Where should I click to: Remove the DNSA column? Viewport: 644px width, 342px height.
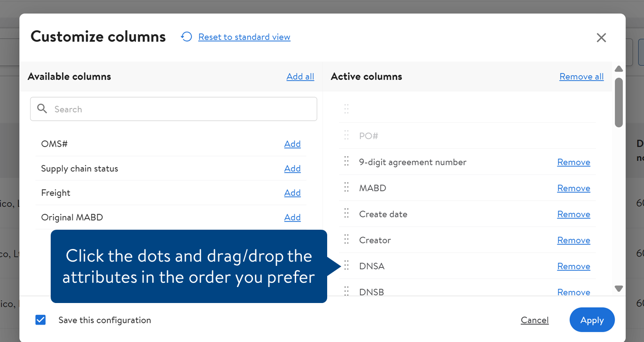pyautogui.click(x=574, y=266)
